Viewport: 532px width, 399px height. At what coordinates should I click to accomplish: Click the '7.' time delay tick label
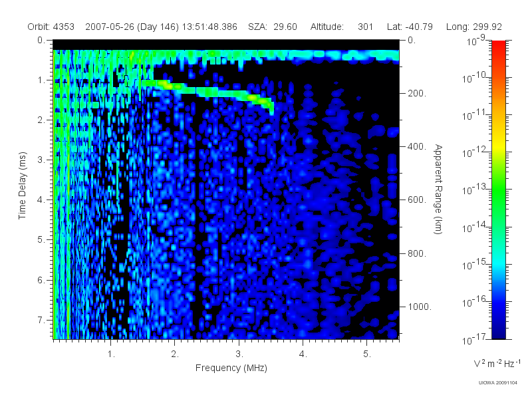click(x=41, y=320)
